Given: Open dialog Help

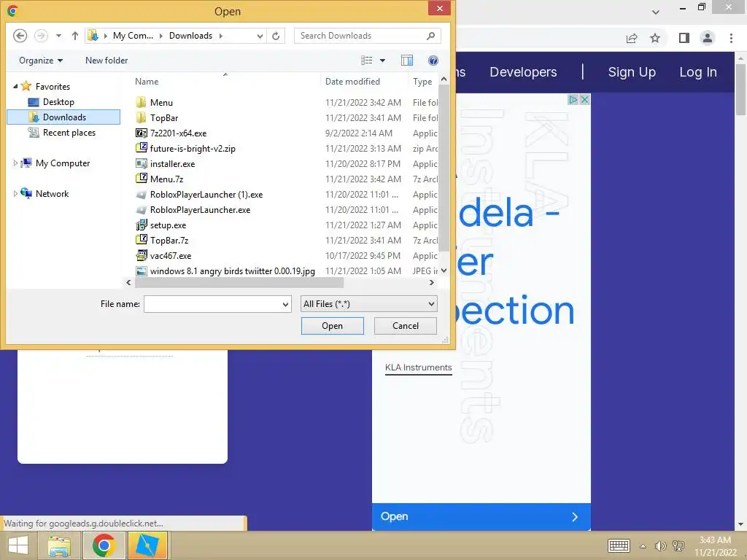Looking at the screenshot, I should 433,61.
